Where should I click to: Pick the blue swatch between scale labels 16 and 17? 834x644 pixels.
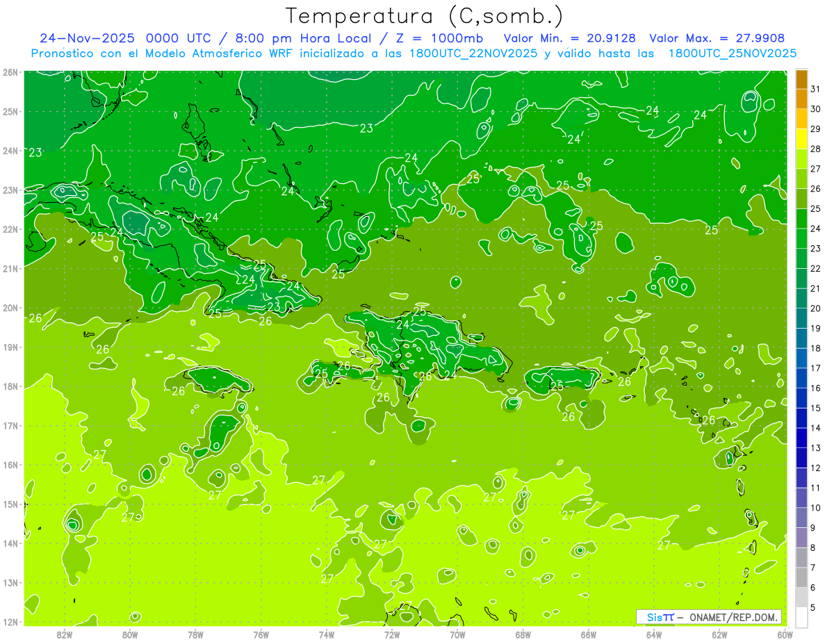pyautogui.click(x=801, y=378)
